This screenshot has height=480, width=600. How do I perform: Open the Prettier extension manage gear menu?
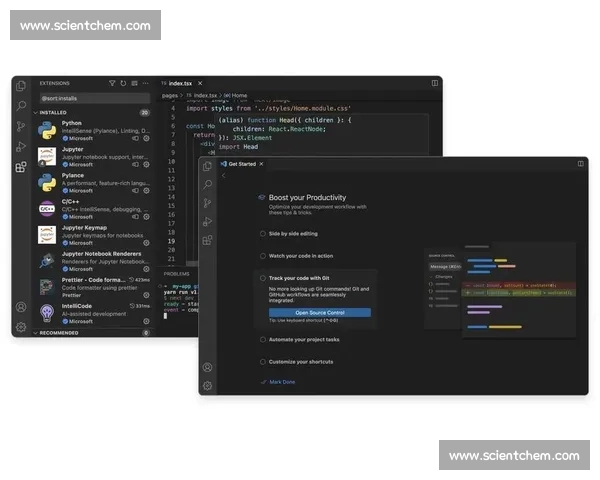coord(146,295)
